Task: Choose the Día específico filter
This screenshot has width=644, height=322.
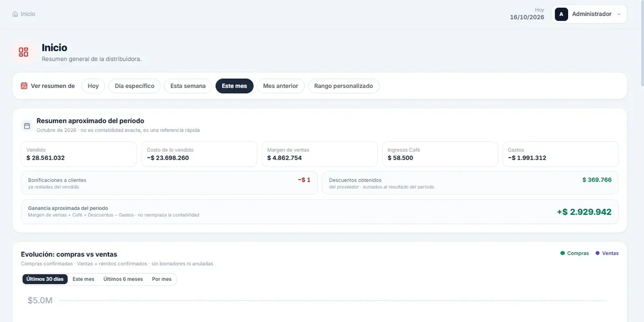Action: (x=134, y=86)
